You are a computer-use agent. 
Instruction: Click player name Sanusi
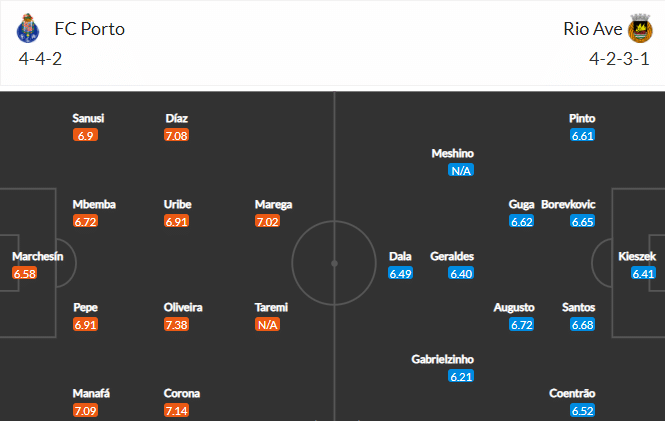tap(88, 118)
